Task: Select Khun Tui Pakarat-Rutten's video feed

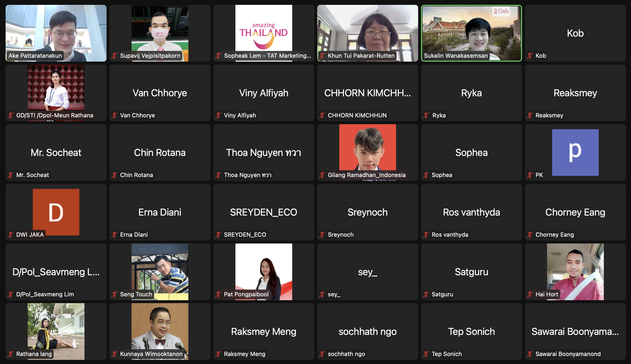Action: 367,33
